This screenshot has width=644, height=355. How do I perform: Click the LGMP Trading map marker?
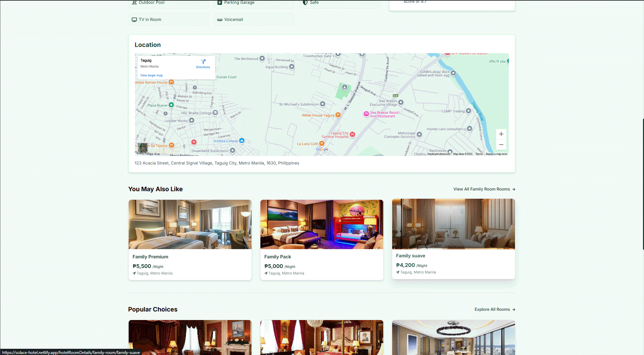point(468,111)
